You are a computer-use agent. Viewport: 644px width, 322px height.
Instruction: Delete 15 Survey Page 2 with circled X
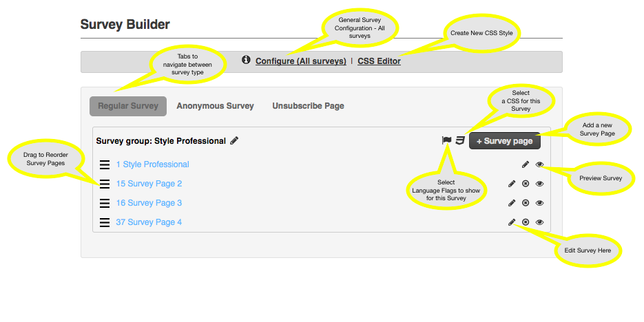point(526,184)
